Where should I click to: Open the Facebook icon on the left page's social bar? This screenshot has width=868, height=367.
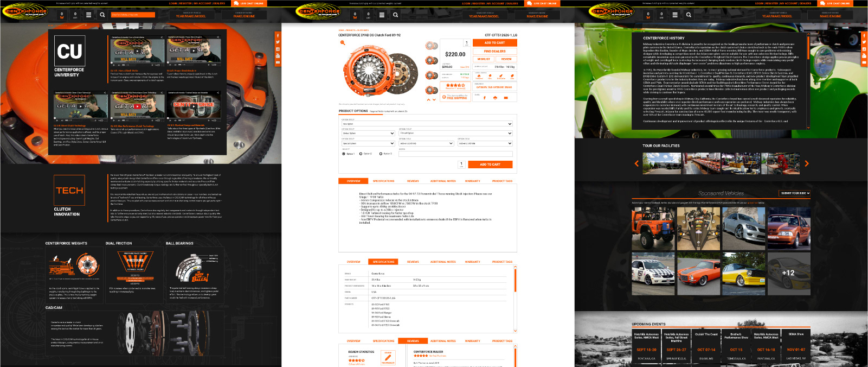(278, 35)
